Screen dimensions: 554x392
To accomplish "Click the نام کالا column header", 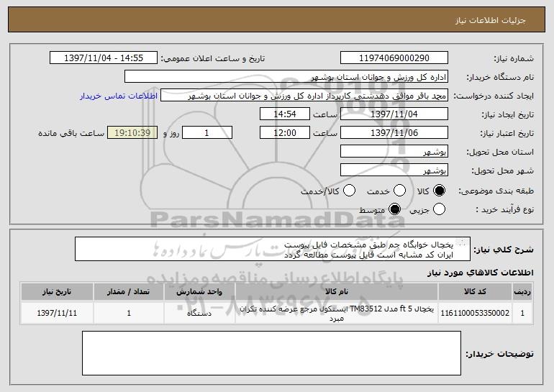I will pos(337,292).
